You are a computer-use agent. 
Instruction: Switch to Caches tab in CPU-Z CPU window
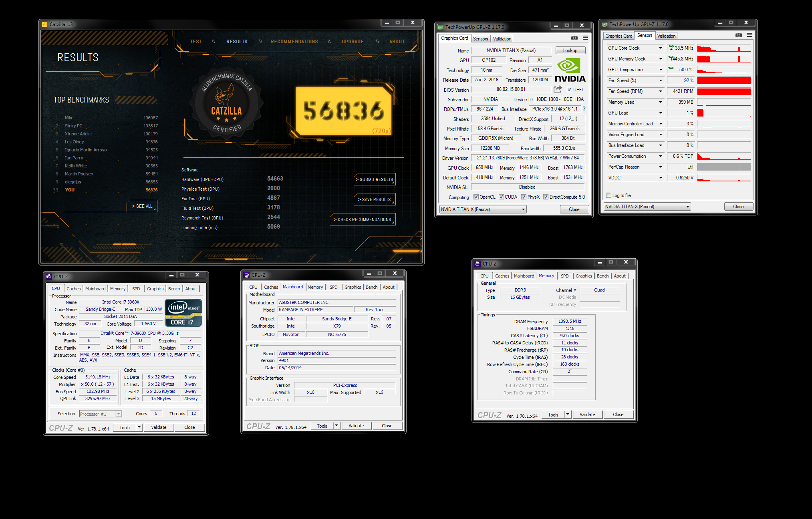pyautogui.click(x=73, y=289)
